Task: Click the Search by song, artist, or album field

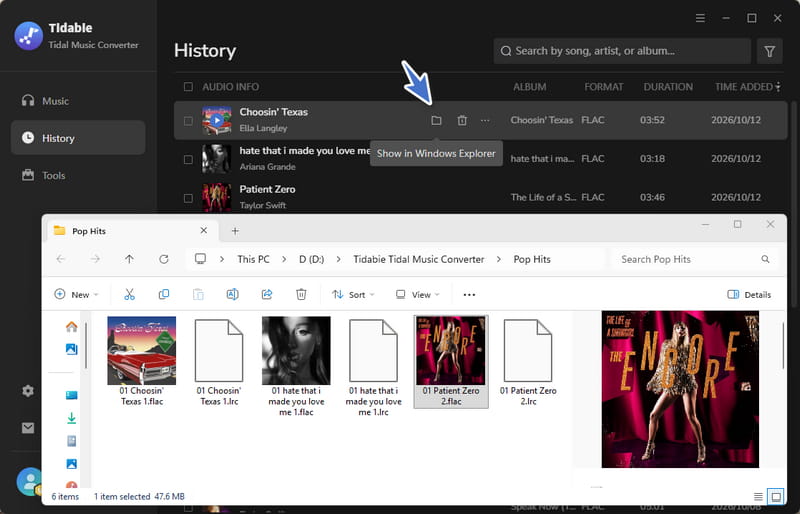Action: tap(622, 51)
